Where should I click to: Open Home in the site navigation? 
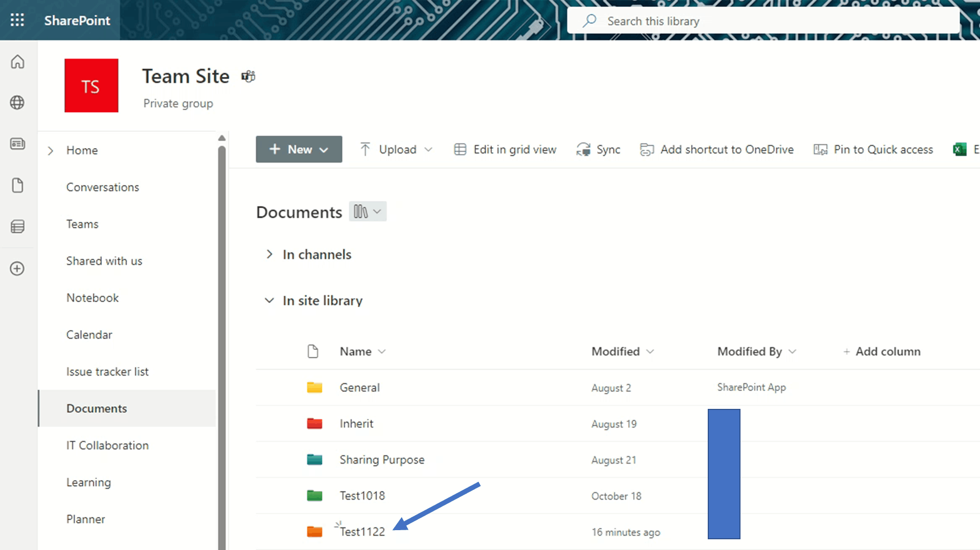[82, 150]
